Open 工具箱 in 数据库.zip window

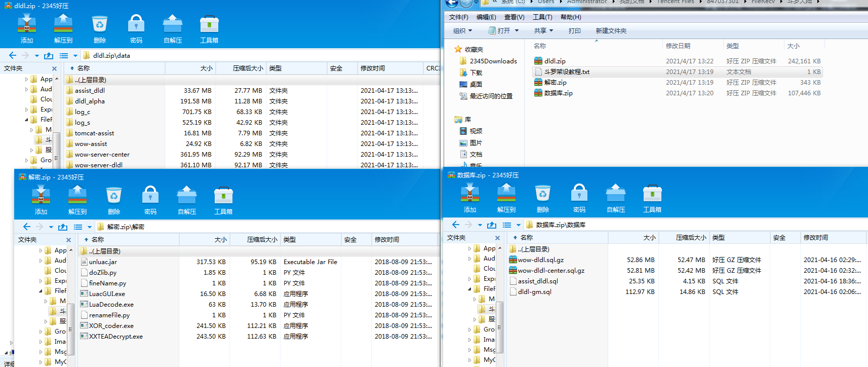click(x=652, y=193)
